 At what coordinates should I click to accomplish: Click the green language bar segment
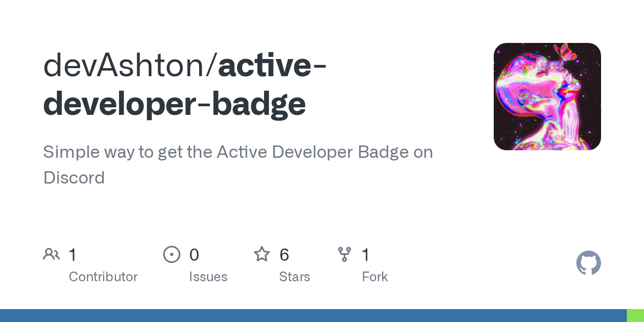click(x=635, y=316)
